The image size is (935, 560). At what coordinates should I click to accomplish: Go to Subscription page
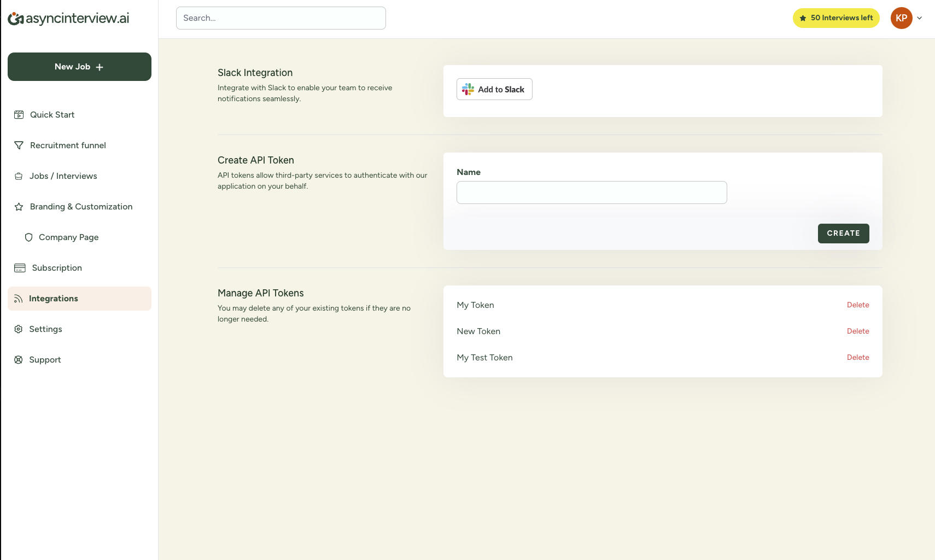[x=79, y=268]
